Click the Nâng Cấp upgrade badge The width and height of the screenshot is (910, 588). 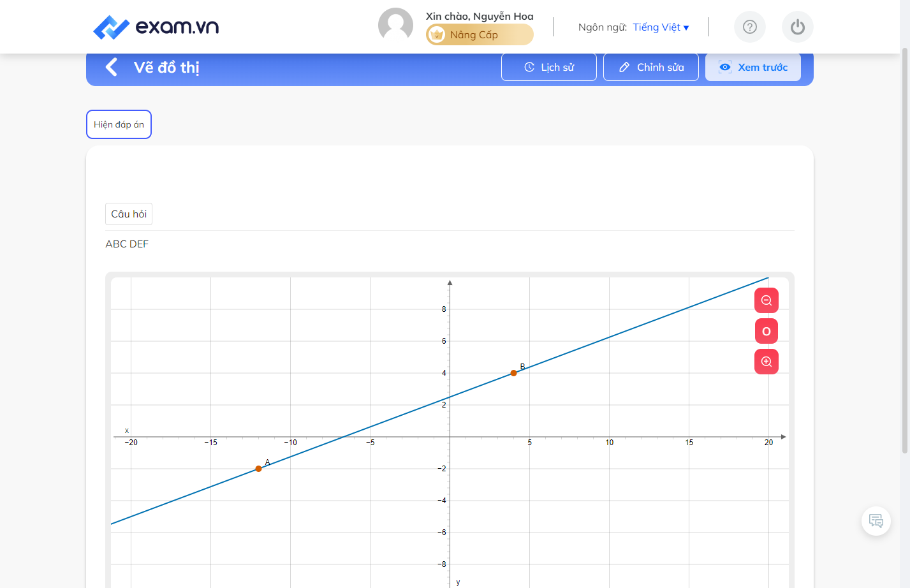480,34
